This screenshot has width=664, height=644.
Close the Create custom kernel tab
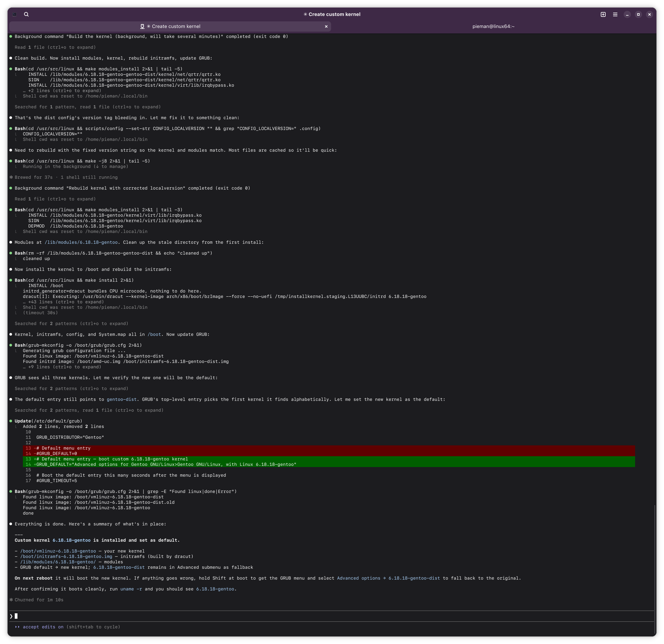click(326, 26)
